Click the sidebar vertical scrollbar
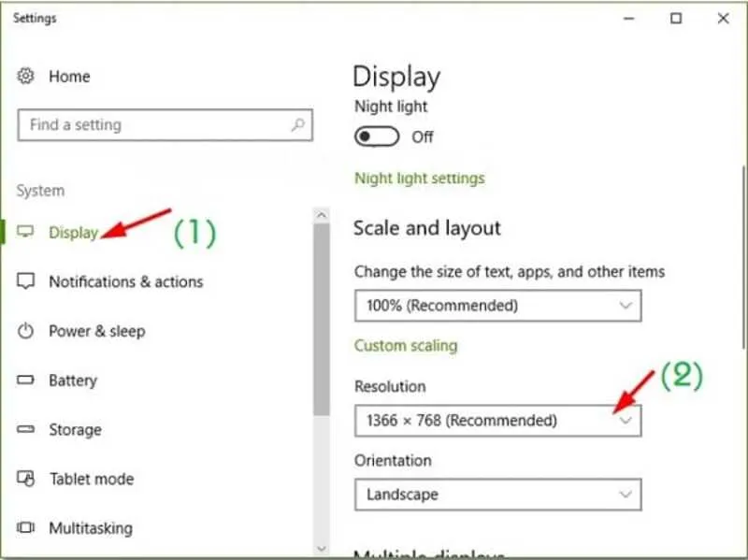748x560 pixels. coord(322,318)
